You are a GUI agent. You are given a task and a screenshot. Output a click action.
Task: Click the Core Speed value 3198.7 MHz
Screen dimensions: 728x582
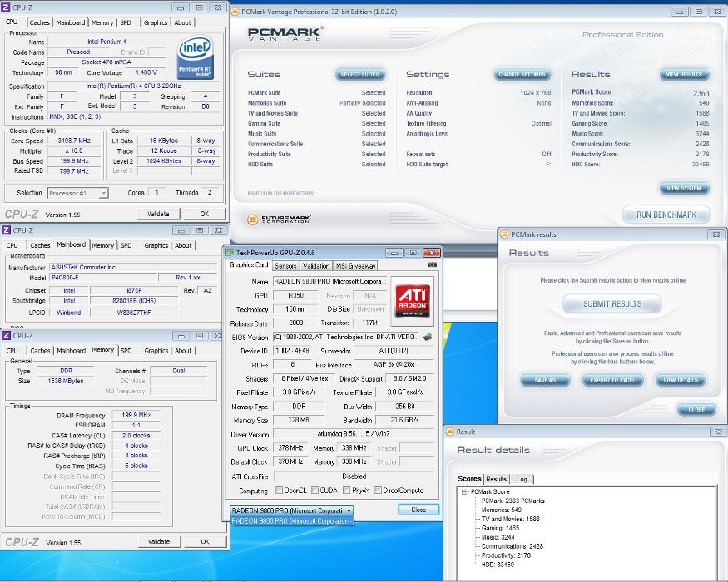pyautogui.click(x=74, y=141)
